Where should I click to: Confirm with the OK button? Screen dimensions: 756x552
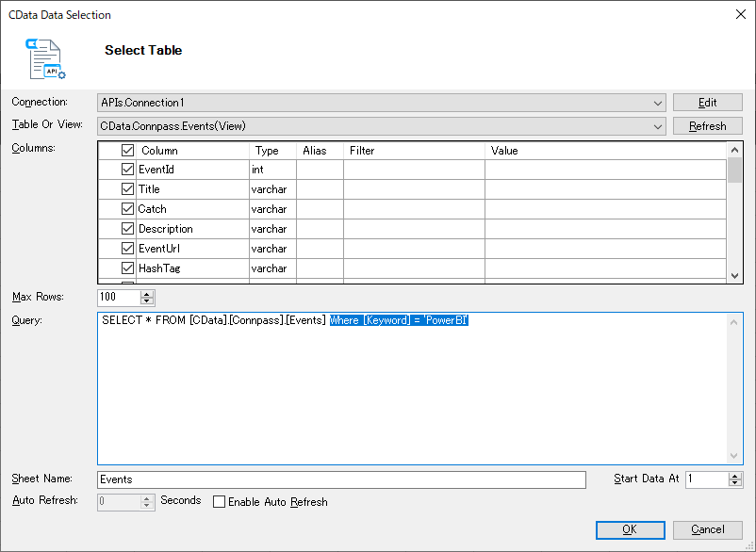(x=629, y=529)
